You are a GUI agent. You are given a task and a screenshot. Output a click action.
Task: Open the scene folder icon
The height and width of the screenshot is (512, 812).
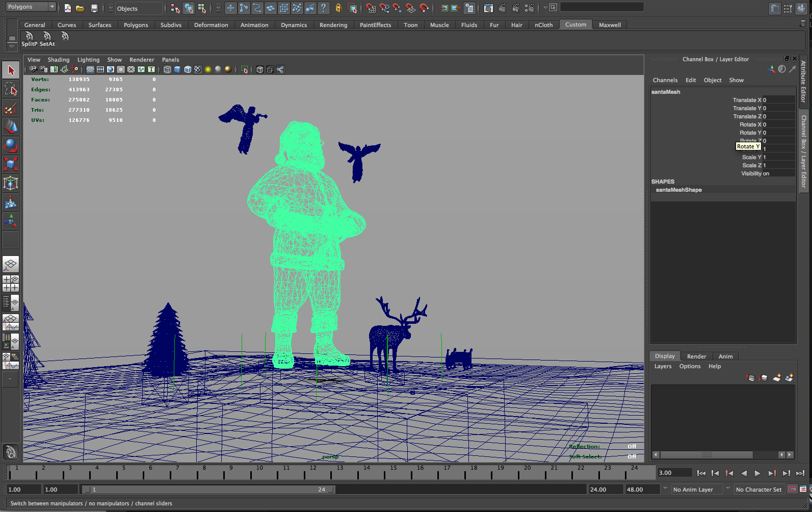pyautogui.click(x=80, y=8)
